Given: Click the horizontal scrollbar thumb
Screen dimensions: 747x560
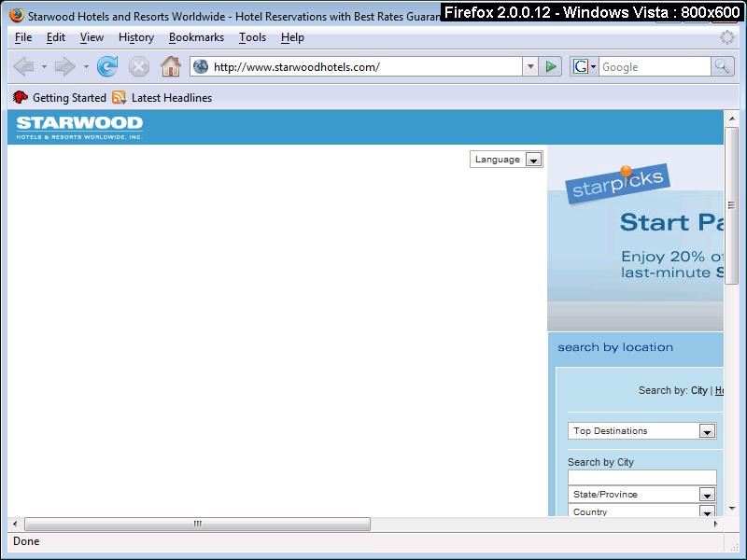Looking at the screenshot, I should click(197, 524).
